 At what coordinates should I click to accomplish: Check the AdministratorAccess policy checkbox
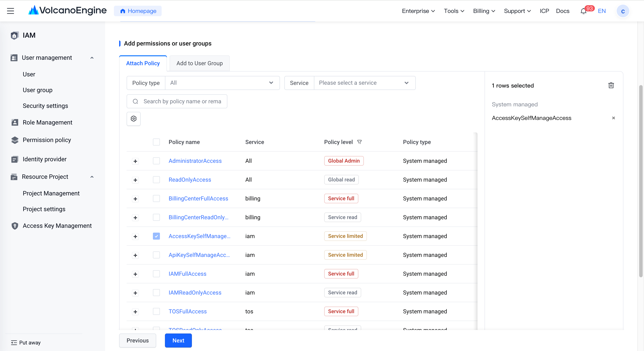click(156, 161)
